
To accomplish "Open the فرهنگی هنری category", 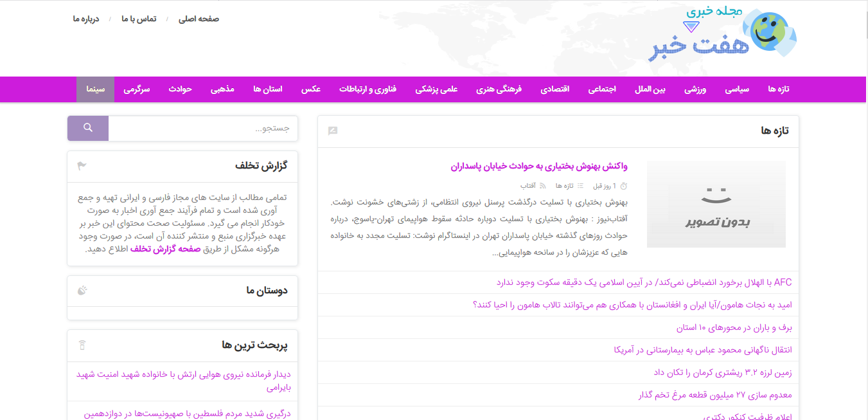I will coord(499,89).
